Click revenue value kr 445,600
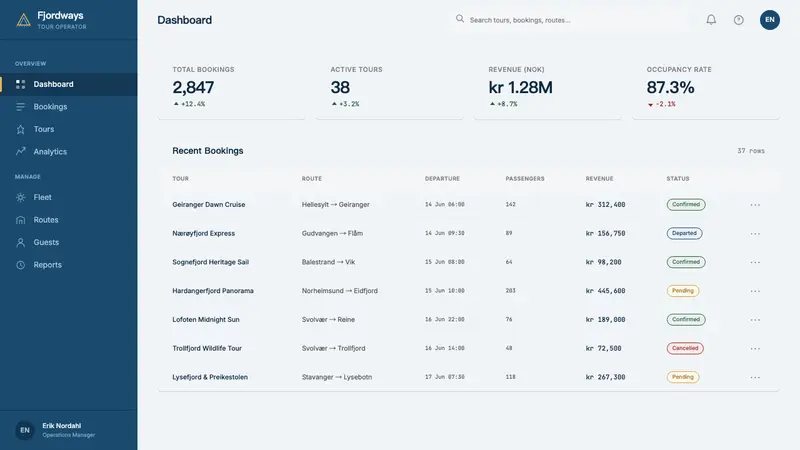Viewport: 800px width, 450px height. click(606, 291)
